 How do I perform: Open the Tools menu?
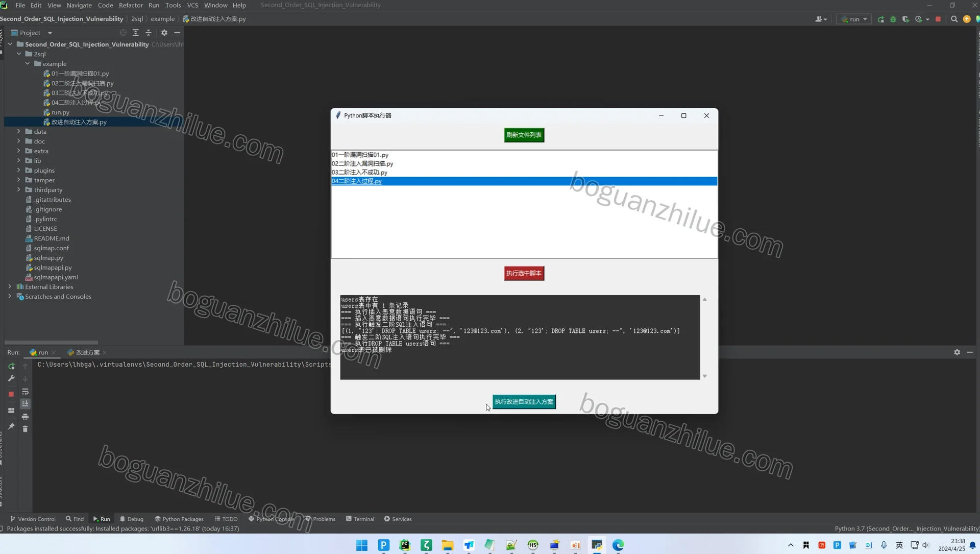coord(173,5)
